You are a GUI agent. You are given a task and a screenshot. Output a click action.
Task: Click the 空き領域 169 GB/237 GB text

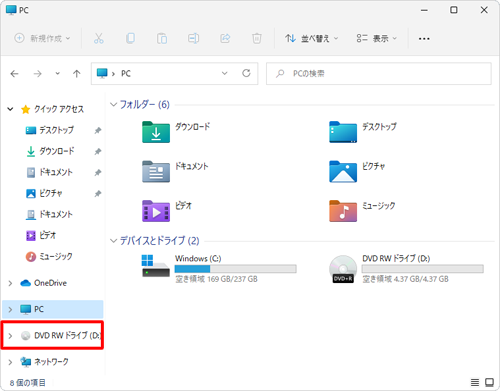(x=217, y=279)
